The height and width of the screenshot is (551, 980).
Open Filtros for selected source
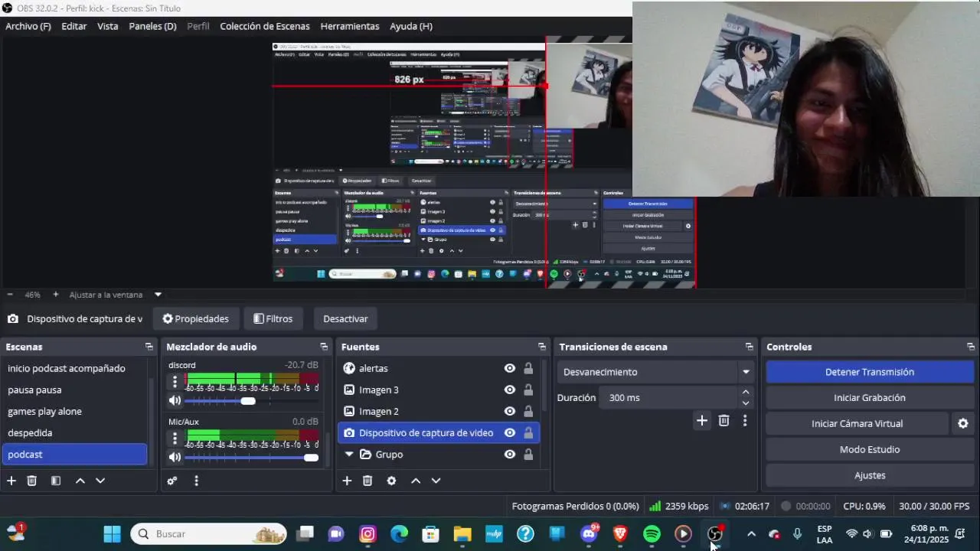[x=273, y=319]
